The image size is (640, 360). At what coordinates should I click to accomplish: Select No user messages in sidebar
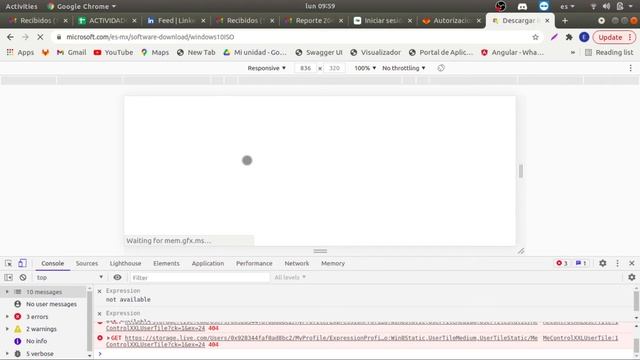[51, 304]
